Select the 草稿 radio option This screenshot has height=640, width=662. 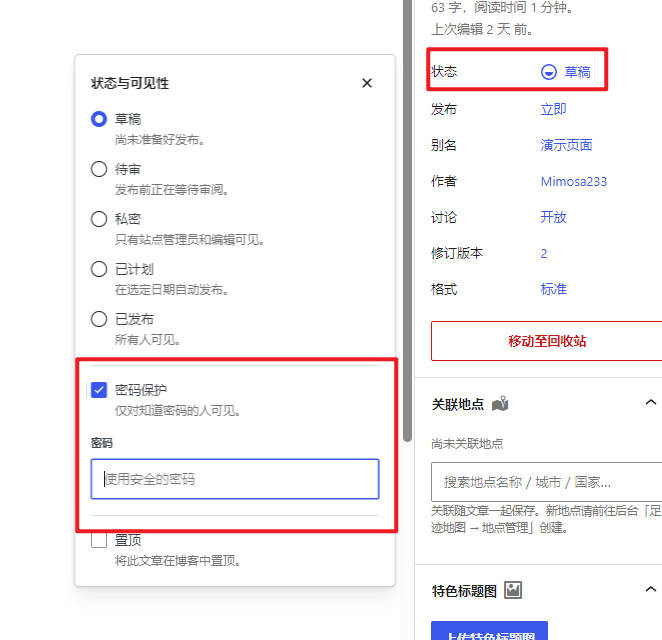[x=99, y=119]
